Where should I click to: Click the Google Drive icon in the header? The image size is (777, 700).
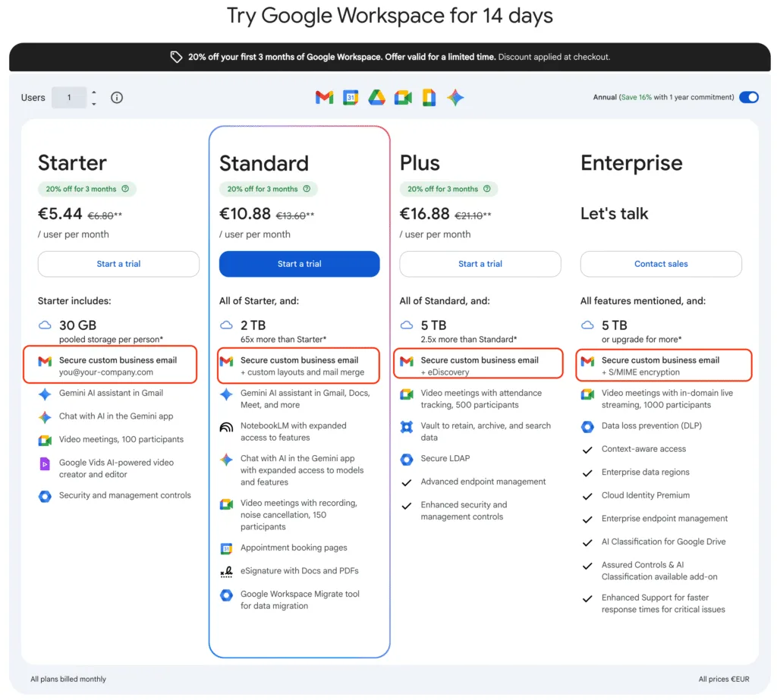click(376, 97)
